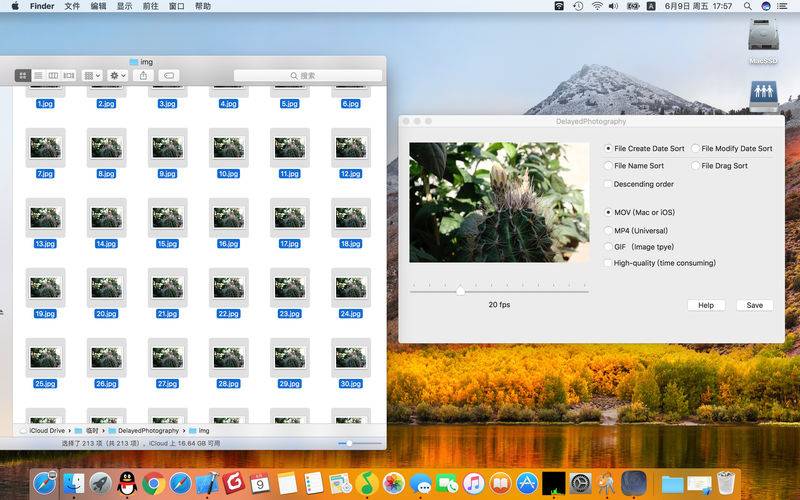
Task: Open the 窗口 menu
Action: [x=176, y=6]
